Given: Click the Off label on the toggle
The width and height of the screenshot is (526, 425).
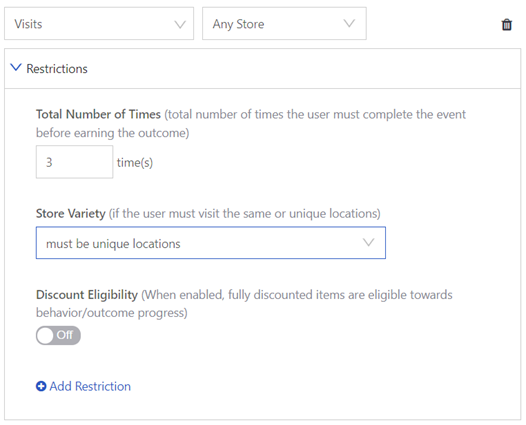Looking at the screenshot, I should [x=64, y=335].
